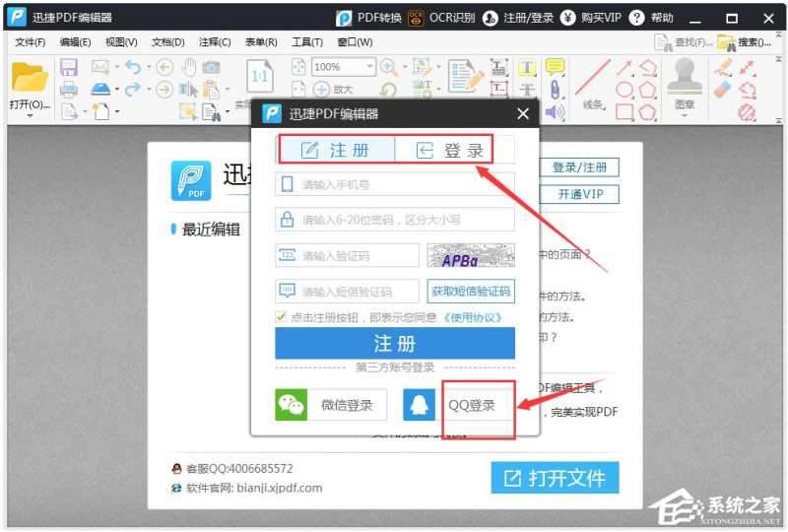Click the 打开文件 button
Viewport: 788px width, 532px height.
[555, 478]
